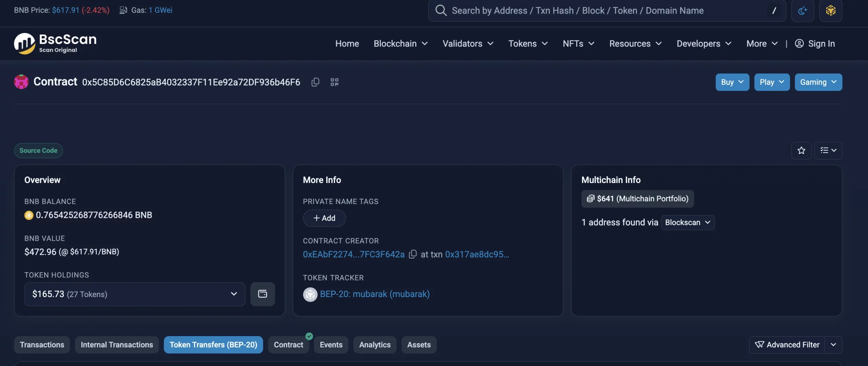Open the Contract tab
This screenshot has height=366, width=868.
289,345
